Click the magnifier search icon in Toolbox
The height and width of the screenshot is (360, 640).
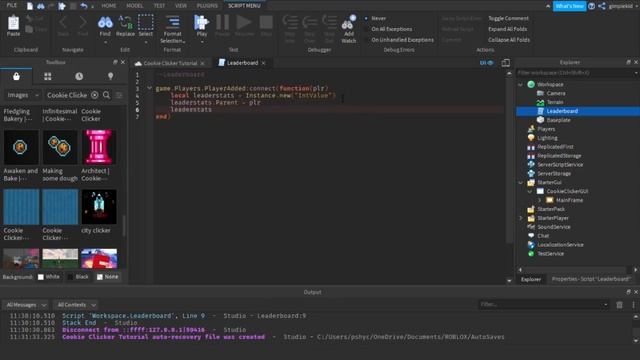click(107, 95)
